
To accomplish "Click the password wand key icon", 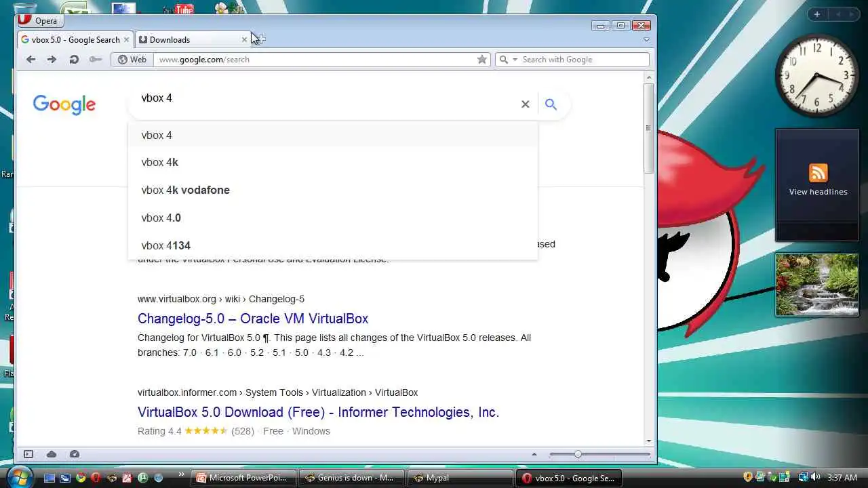I will click(95, 60).
